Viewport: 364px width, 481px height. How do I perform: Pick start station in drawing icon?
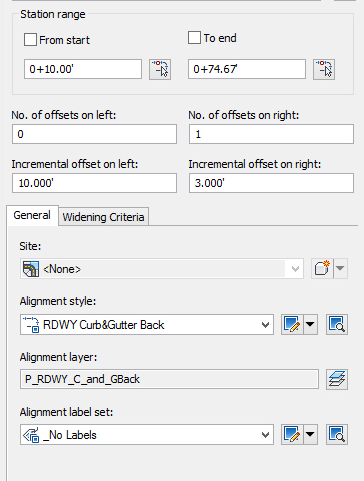160,69
